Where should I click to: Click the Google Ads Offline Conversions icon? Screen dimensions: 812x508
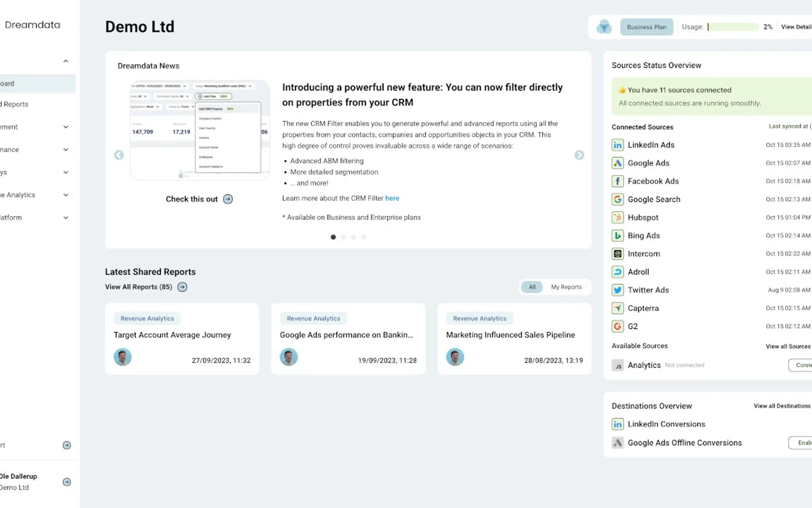[618, 443]
